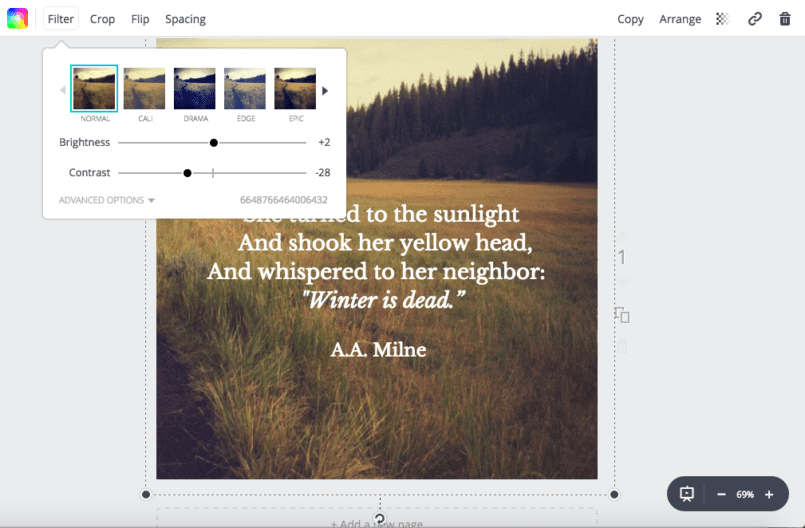Click the Contrast slider handle
805x528 pixels.
(187, 173)
